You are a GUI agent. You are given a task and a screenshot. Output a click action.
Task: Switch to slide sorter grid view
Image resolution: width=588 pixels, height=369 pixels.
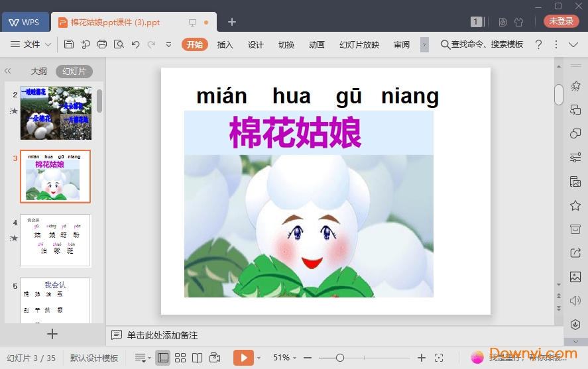[180, 358]
